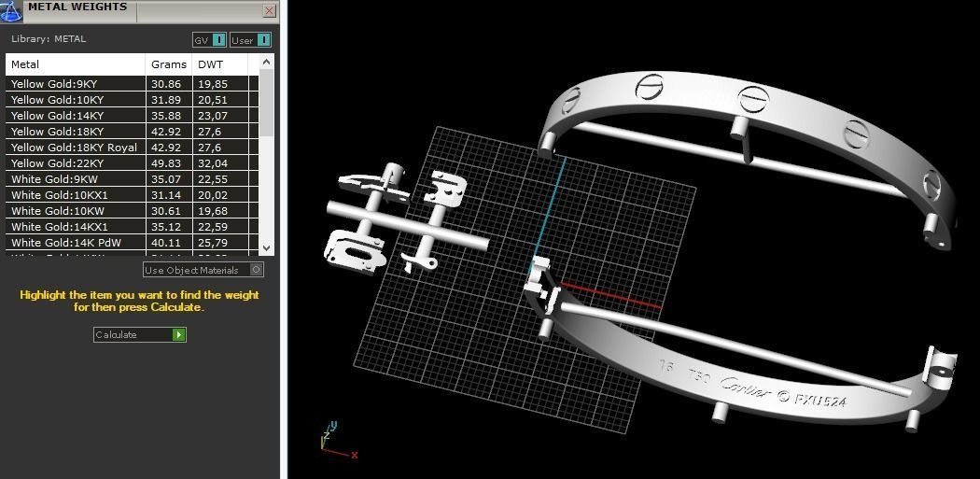Select the Yellow Gold:14KY row

coord(132,116)
